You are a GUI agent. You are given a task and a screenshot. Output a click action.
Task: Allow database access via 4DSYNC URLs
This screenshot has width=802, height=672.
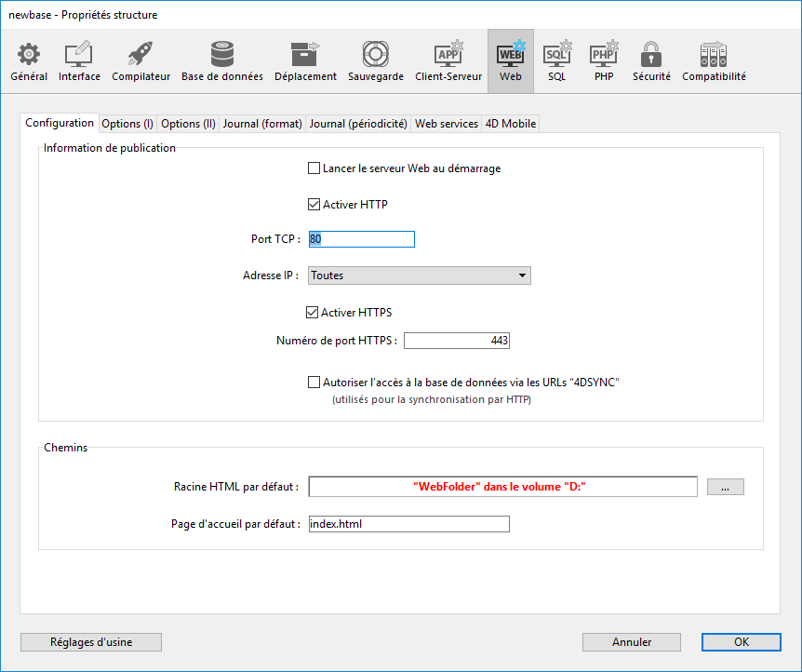click(314, 383)
